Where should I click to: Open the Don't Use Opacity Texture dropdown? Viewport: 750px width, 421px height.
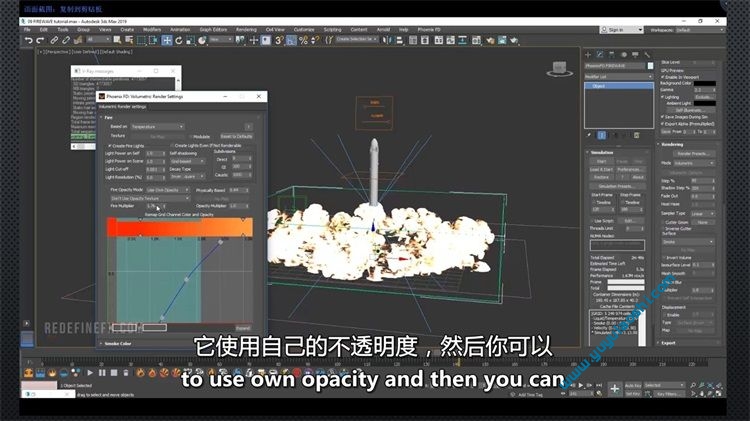coord(150,198)
